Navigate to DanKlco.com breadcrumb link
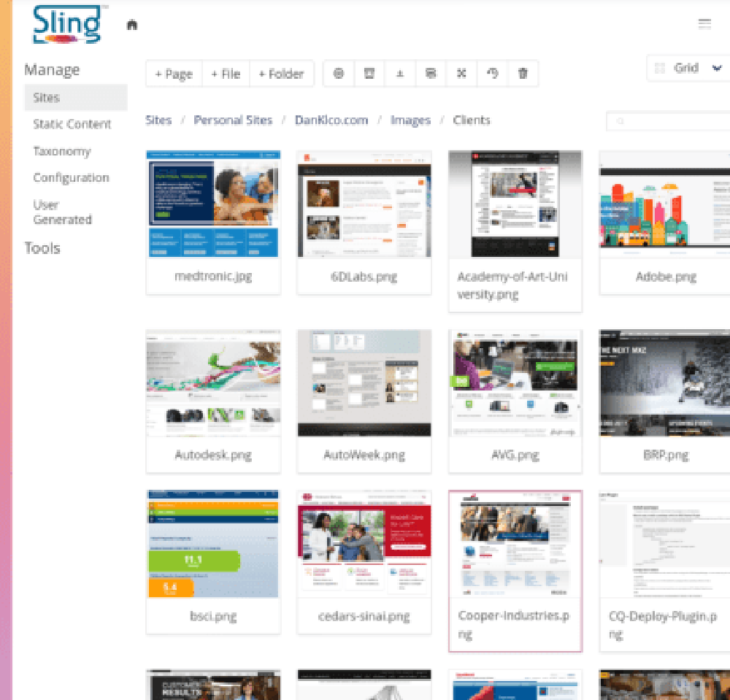The image size is (730, 700). point(331,120)
